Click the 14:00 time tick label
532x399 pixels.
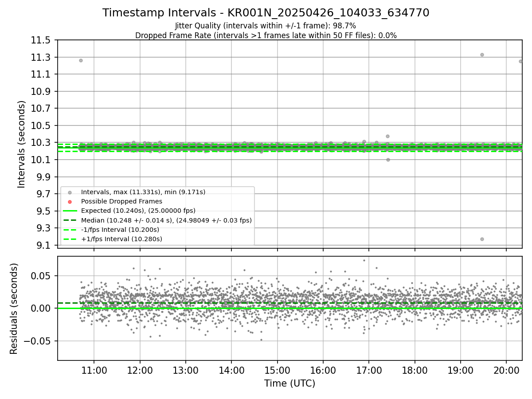(231, 371)
